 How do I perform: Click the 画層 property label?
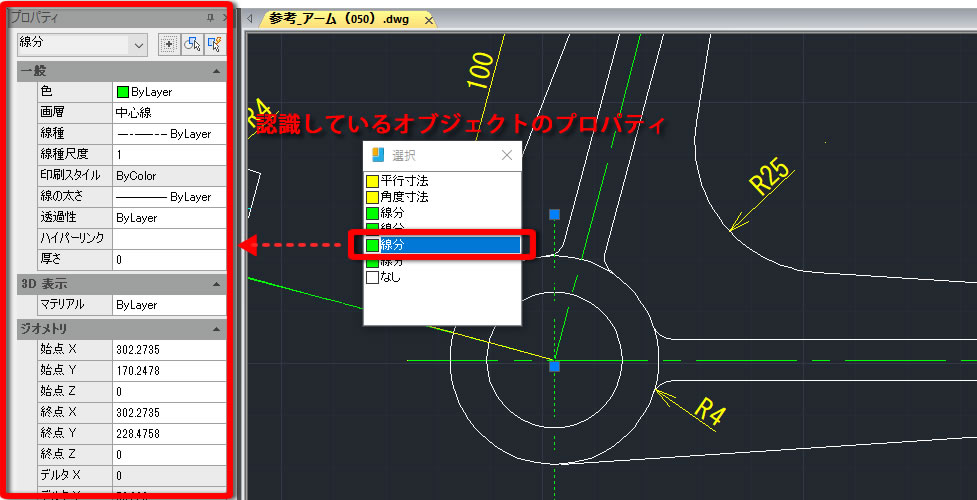pos(52,113)
